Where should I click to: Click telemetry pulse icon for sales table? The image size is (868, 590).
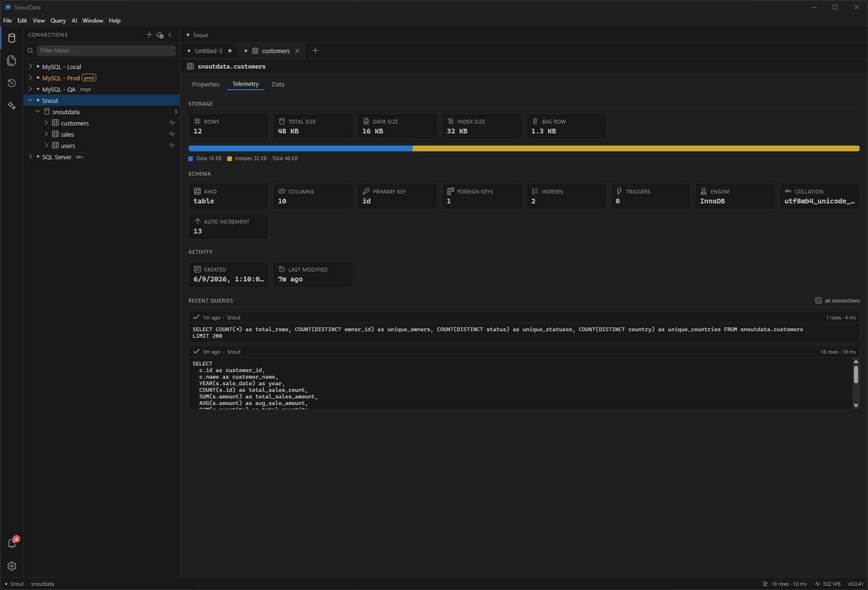tap(172, 134)
